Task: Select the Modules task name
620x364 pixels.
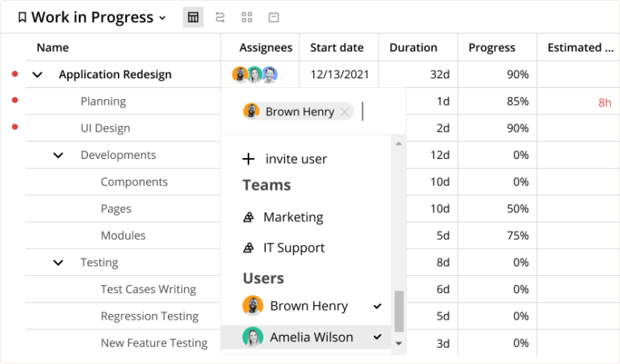Action: point(123,236)
